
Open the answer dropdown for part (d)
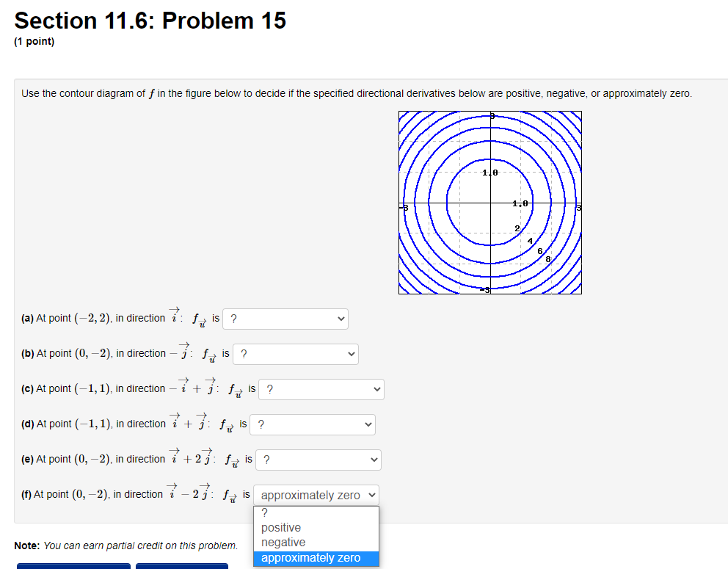tap(312, 424)
